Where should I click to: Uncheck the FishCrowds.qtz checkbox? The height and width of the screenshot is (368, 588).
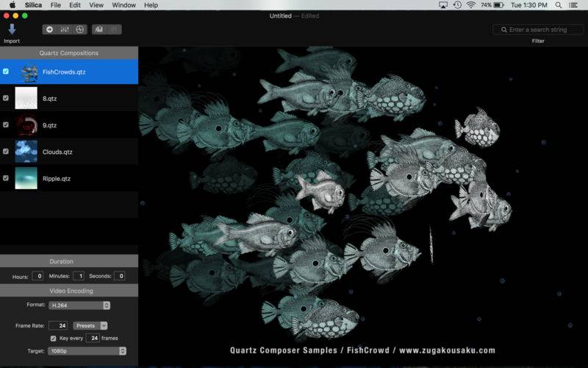pyautogui.click(x=6, y=71)
